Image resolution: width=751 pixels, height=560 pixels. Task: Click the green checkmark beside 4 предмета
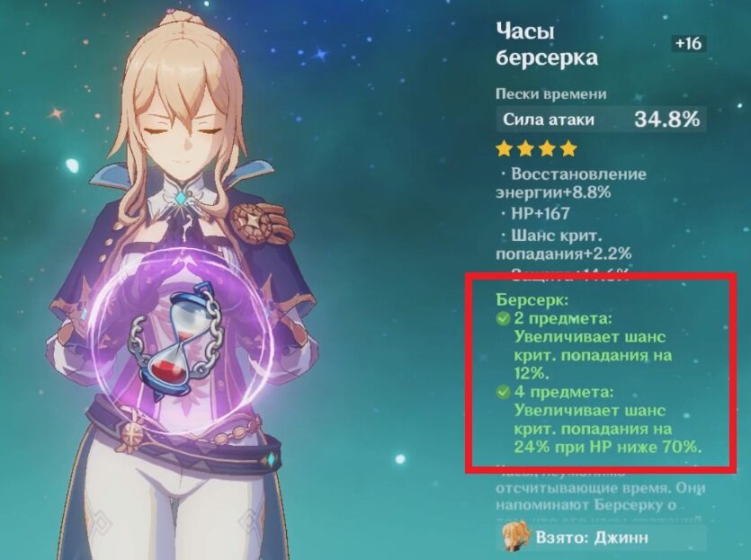coord(503,393)
